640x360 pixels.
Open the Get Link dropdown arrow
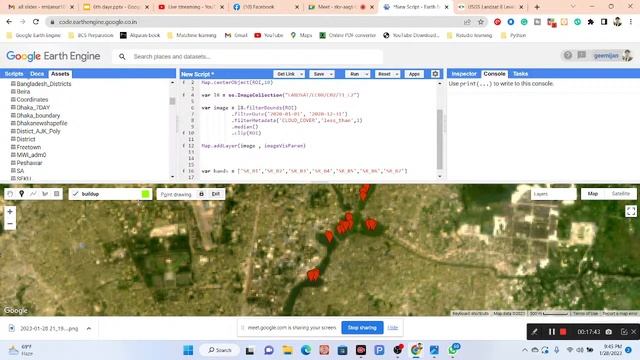(x=302, y=74)
